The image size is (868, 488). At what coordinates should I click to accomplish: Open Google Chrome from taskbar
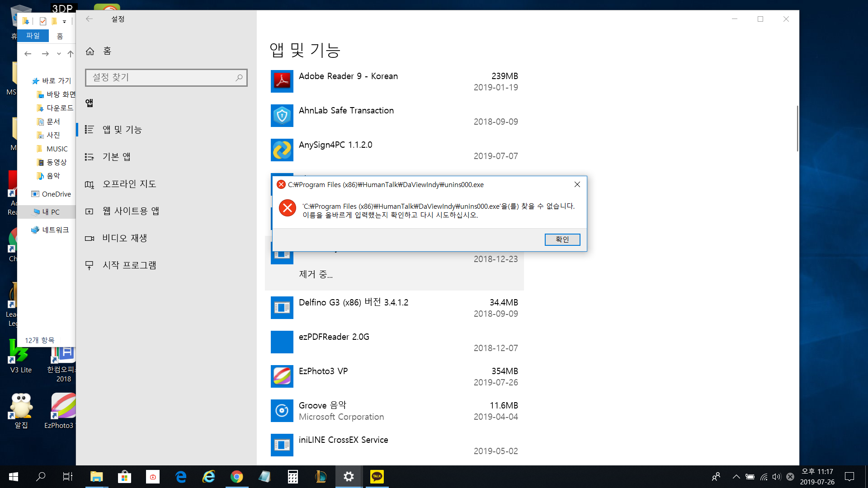pyautogui.click(x=237, y=477)
